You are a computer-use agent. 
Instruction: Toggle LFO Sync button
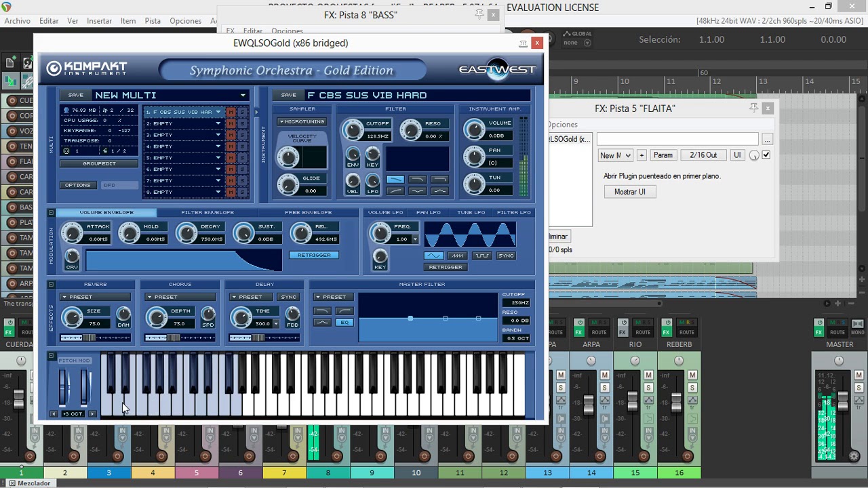tap(506, 256)
